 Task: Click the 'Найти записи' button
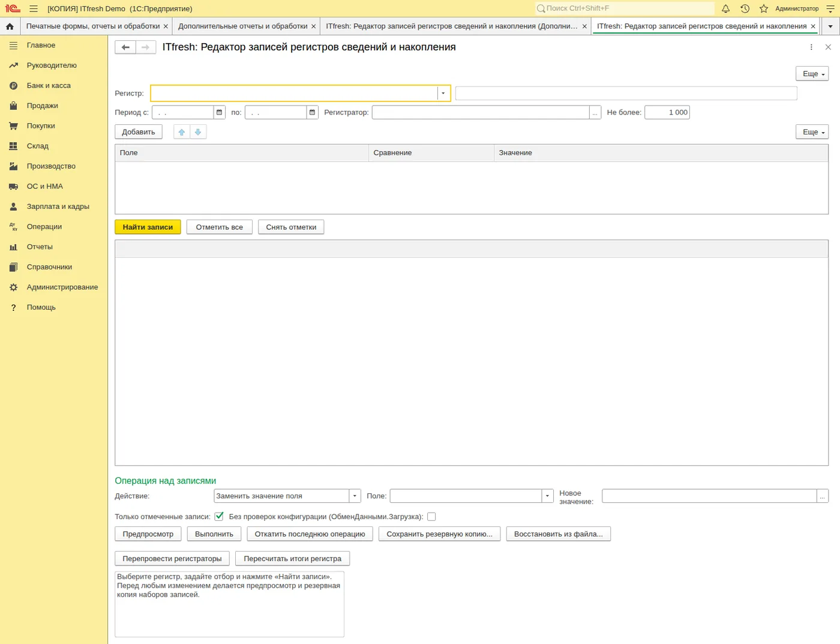tap(148, 227)
